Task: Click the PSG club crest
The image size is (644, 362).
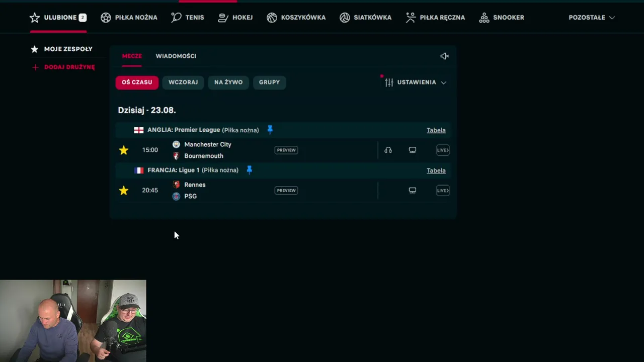Action: [176, 196]
